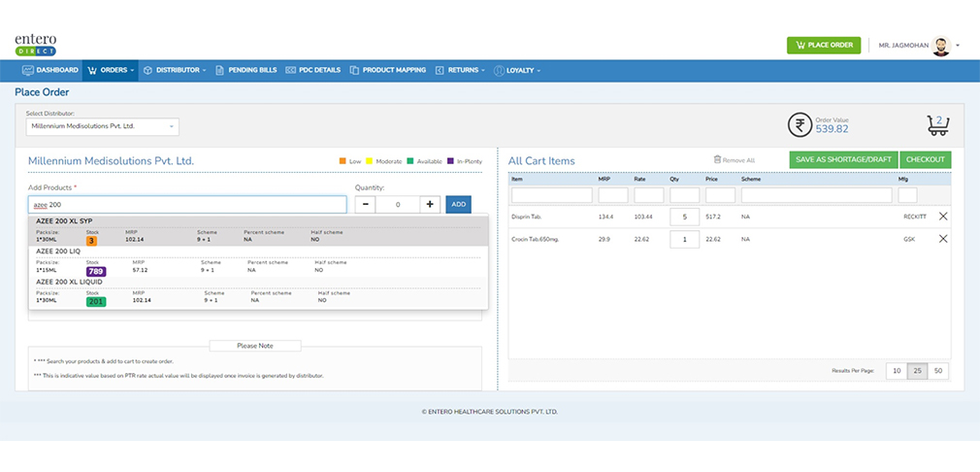Click the user profile avatar
Screen dimensions: 980x472
click(940, 46)
